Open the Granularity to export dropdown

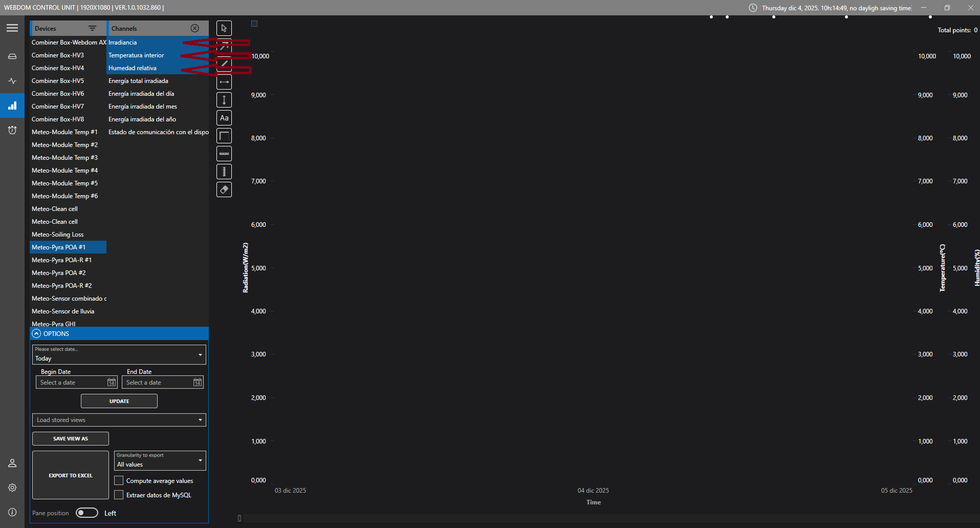point(160,460)
